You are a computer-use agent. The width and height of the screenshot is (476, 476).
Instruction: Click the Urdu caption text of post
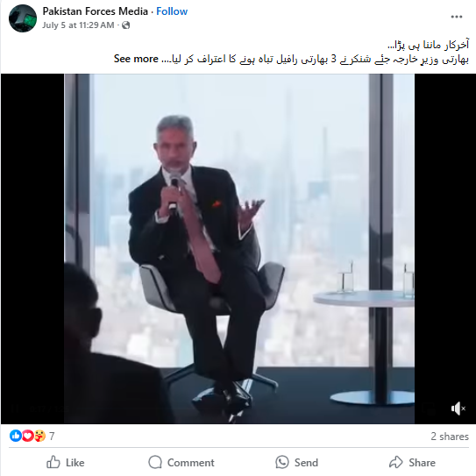click(x=291, y=53)
